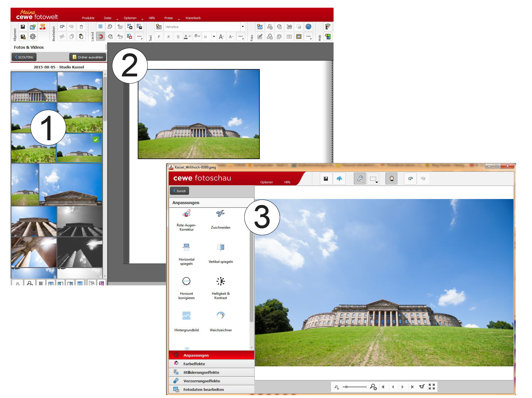Expand the Stilisierungseffekte section
The image size is (532, 398).
click(x=212, y=372)
